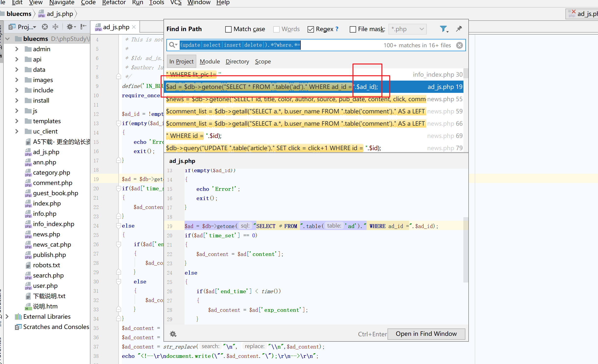Click the collapse all icon in Project panel
This screenshot has width=598, height=364.
56,27
